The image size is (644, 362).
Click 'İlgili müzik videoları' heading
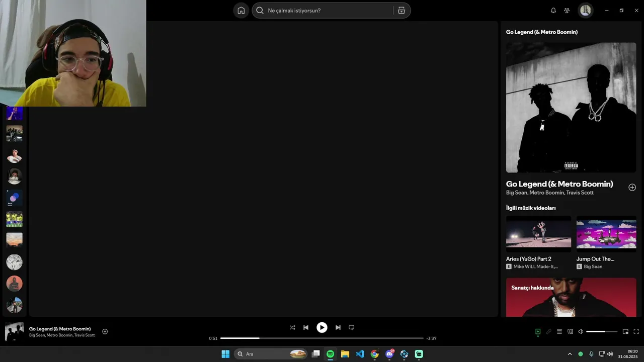point(531,208)
